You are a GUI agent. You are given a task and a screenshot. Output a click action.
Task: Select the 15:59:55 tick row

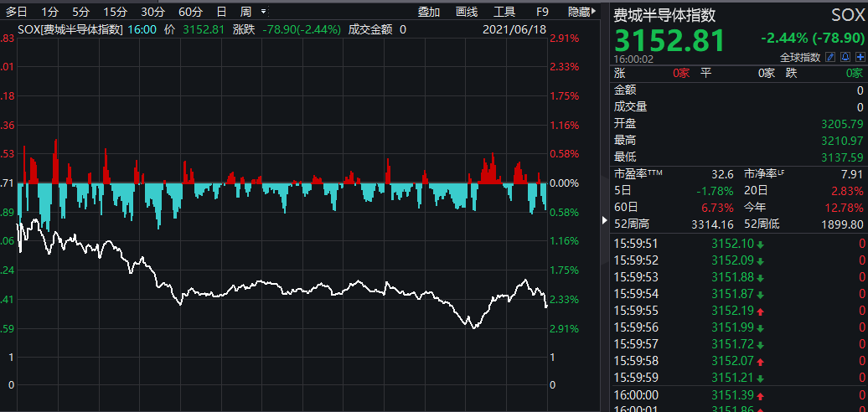coord(739,310)
